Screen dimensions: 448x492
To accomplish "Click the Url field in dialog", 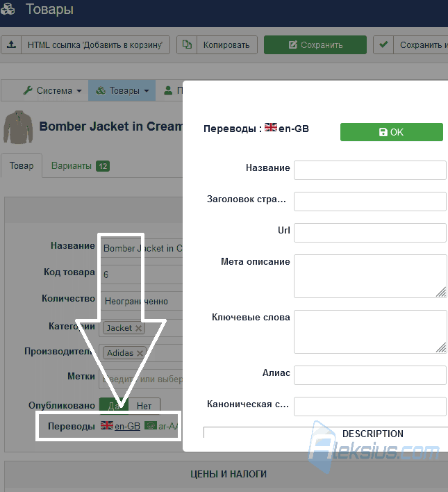I will click(x=370, y=233).
